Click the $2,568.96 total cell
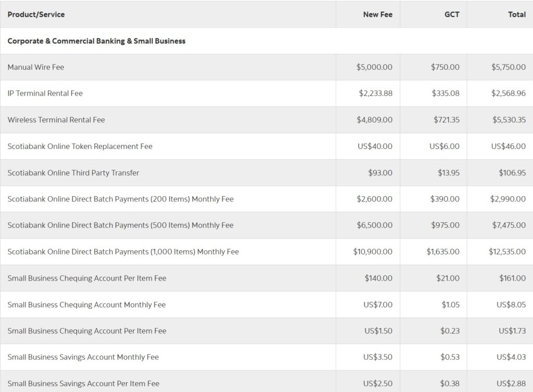 [x=508, y=93]
